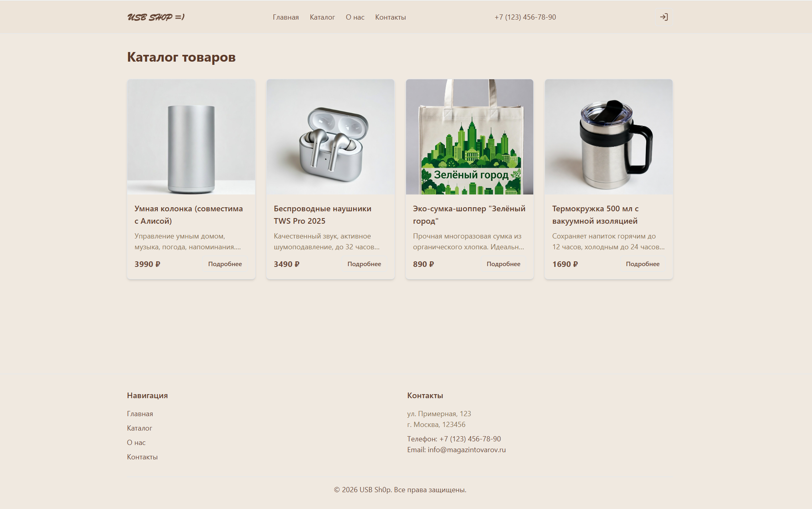The height and width of the screenshot is (509, 812).
Task: Open Контакты in the header menu
Action: tap(390, 17)
